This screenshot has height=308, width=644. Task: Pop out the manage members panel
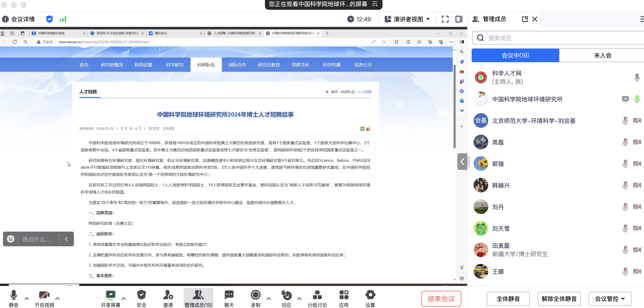[x=525, y=19]
